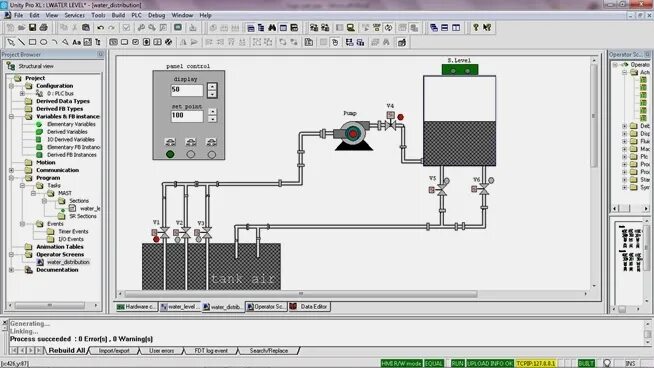654x368 pixels.
Task: Click the Undo arrow icon
Action: pyautogui.click(x=100, y=28)
